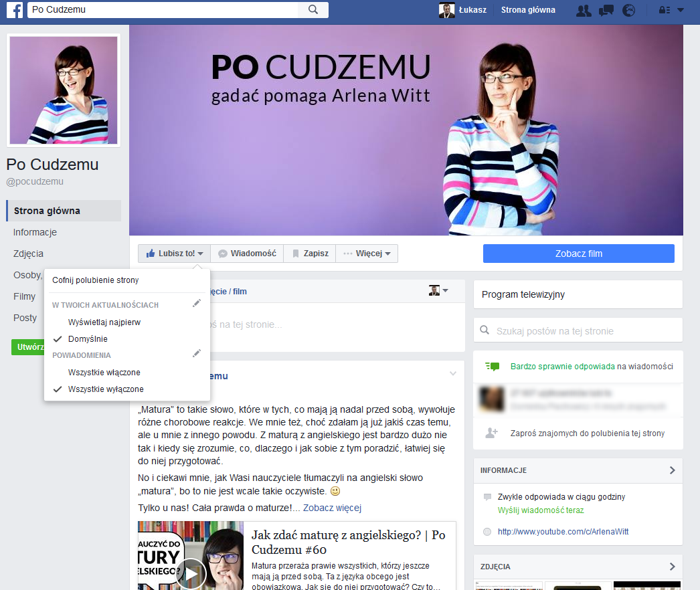Click the Messenger icon on the Wiadomość button
700x590 pixels.
click(x=223, y=254)
